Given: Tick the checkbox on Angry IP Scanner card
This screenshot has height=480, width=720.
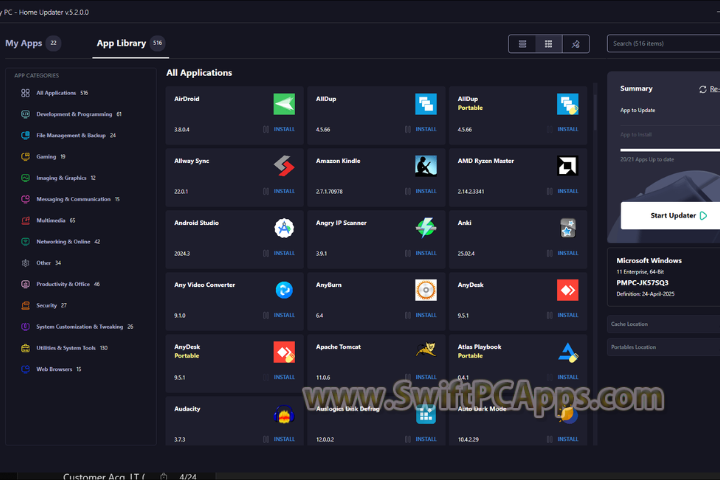Looking at the screenshot, I should [408, 254].
